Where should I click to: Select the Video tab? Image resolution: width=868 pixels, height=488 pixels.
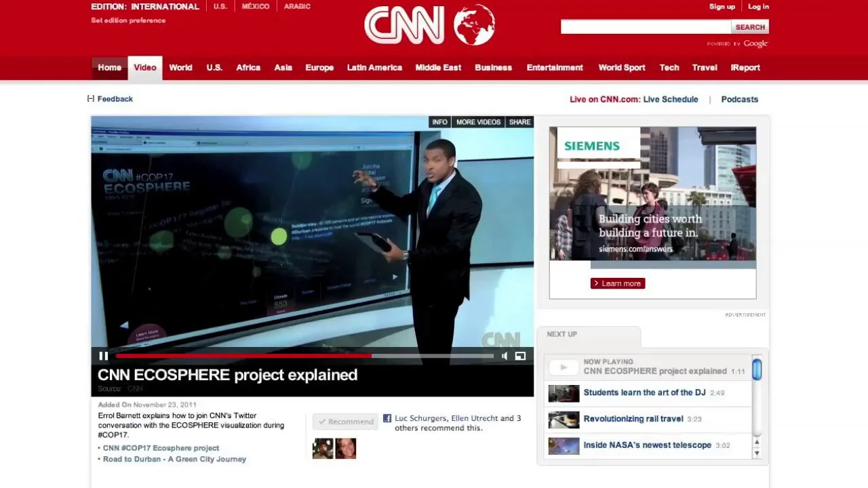click(x=145, y=68)
